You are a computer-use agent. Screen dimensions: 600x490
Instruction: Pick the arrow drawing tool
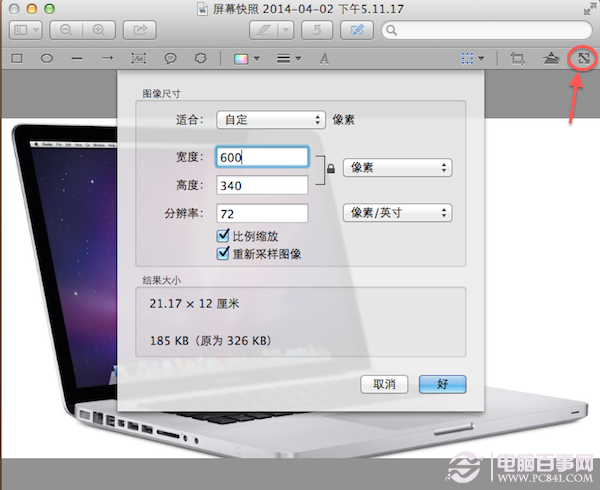(107, 59)
